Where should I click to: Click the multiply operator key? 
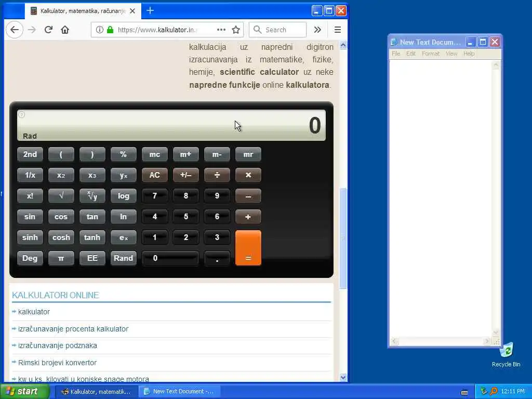pos(248,175)
